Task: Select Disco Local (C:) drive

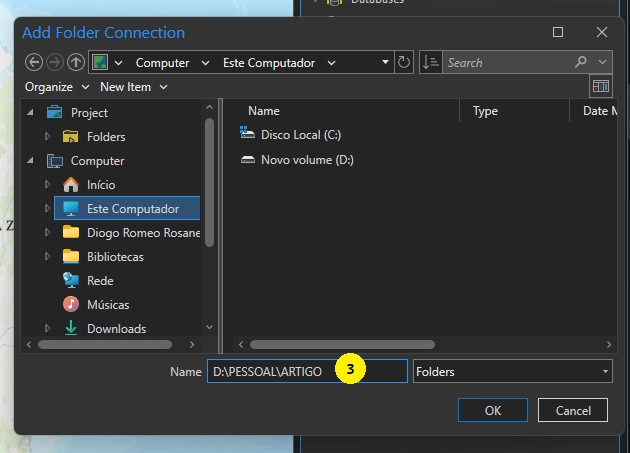Action: point(301,135)
